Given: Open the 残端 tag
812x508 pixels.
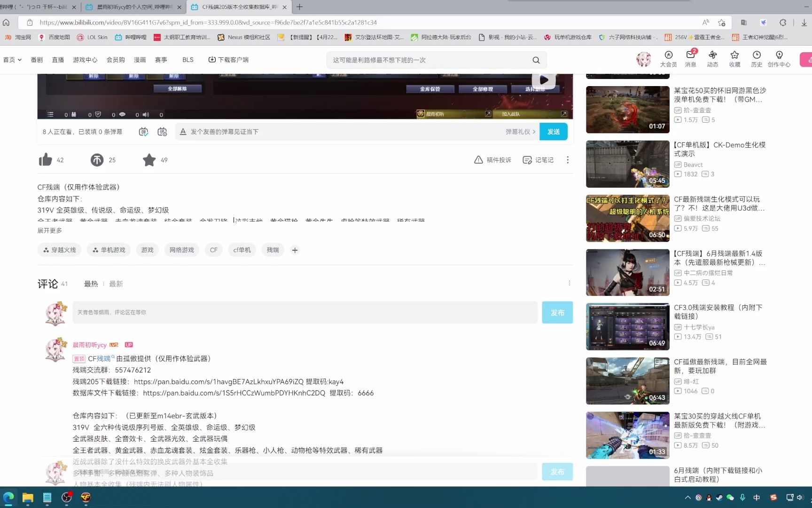Looking at the screenshot, I should [x=273, y=250].
